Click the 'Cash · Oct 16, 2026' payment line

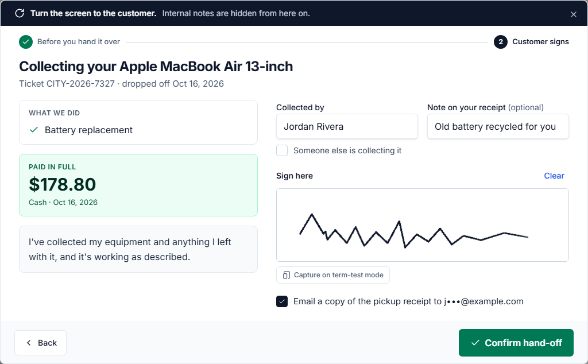tap(63, 203)
